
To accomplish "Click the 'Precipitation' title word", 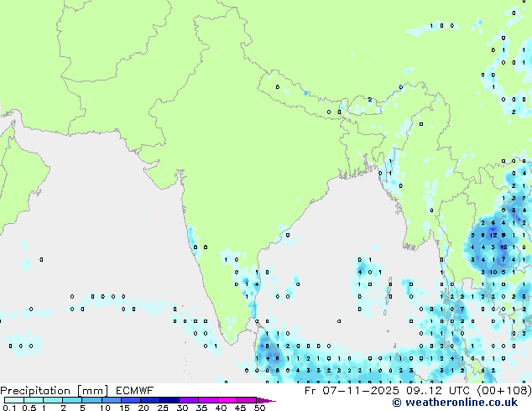I will pyautogui.click(x=35, y=391).
